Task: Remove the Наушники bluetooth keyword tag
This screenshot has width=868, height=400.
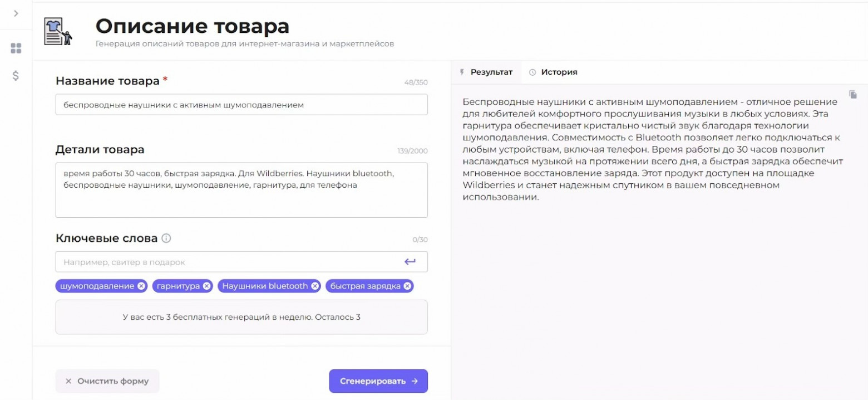Action: pyautogui.click(x=314, y=286)
